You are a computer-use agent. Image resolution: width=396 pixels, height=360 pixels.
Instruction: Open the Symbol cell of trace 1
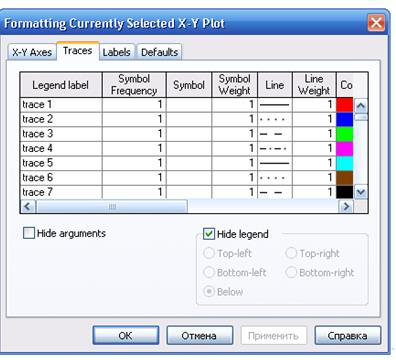click(x=189, y=105)
